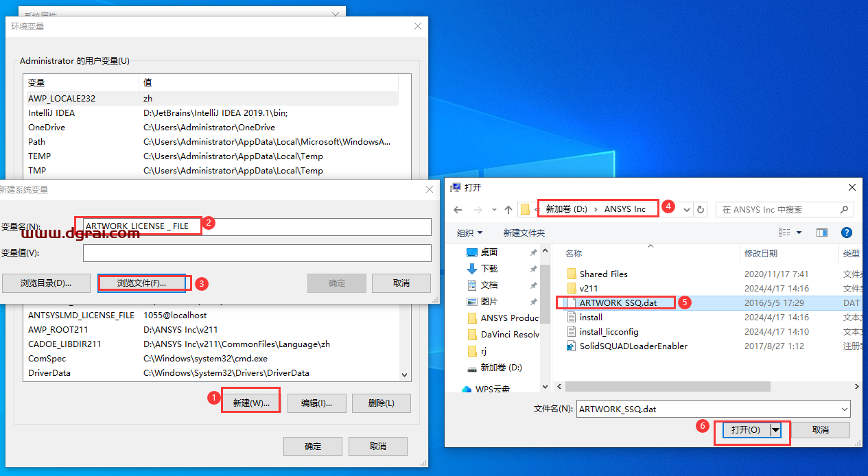Viewport: 868px width, 476px height.
Task: Click 取消 in the Open dialog
Action: coord(821,429)
